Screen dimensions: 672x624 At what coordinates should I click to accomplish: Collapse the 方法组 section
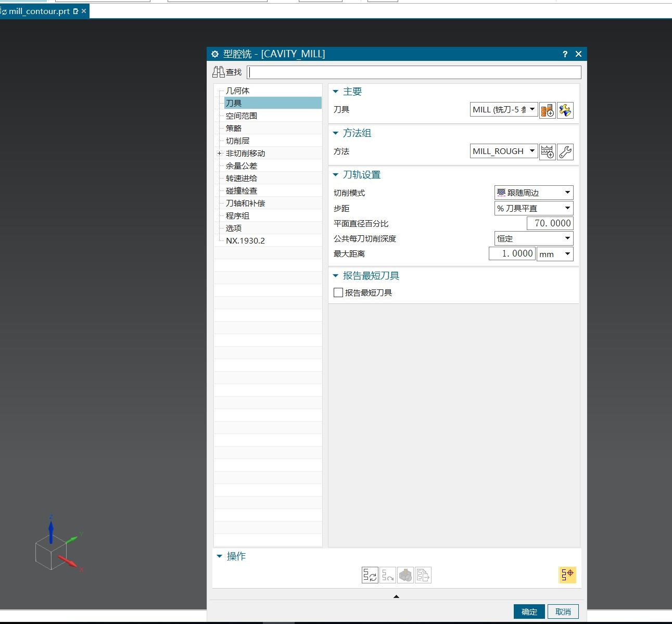336,133
